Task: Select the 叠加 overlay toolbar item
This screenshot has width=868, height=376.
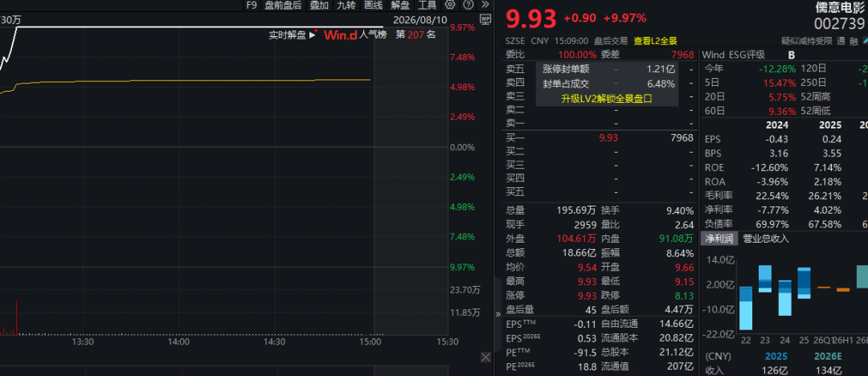Action: click(319, 5)
